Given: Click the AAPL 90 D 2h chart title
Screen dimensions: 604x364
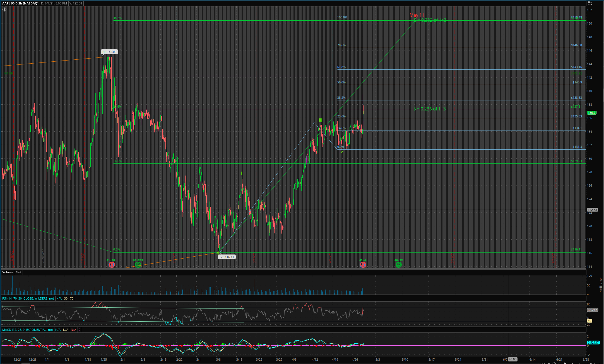Looking at the screenshot, I should coord(20,3).
